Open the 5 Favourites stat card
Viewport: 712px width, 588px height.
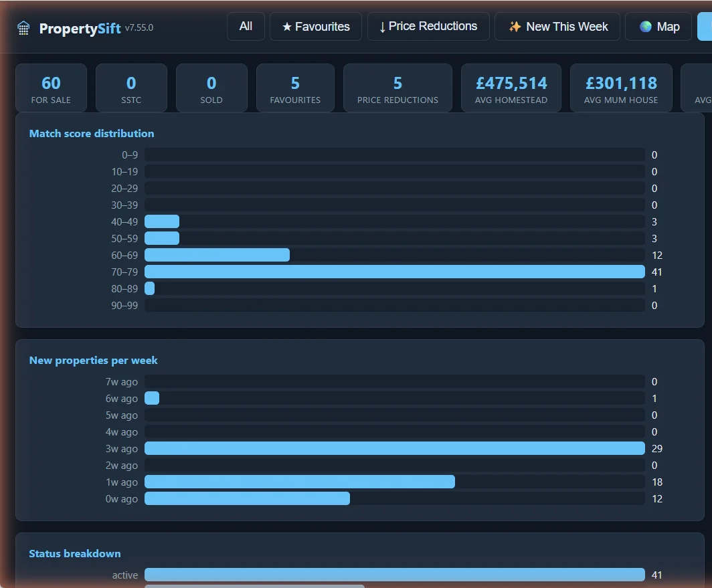click(295, 88)
